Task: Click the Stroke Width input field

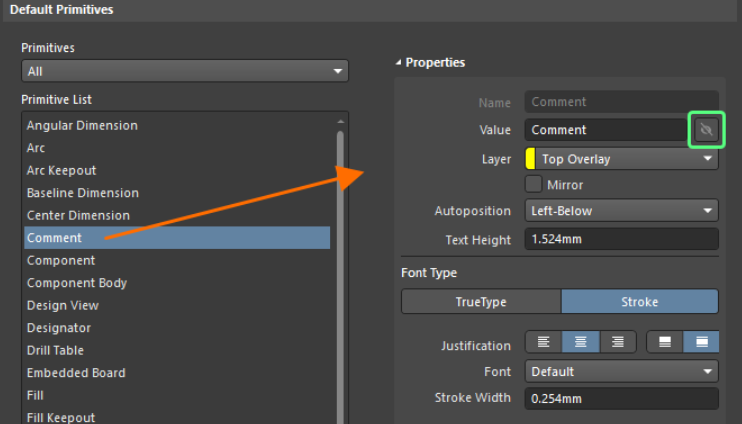Action: 621,398
